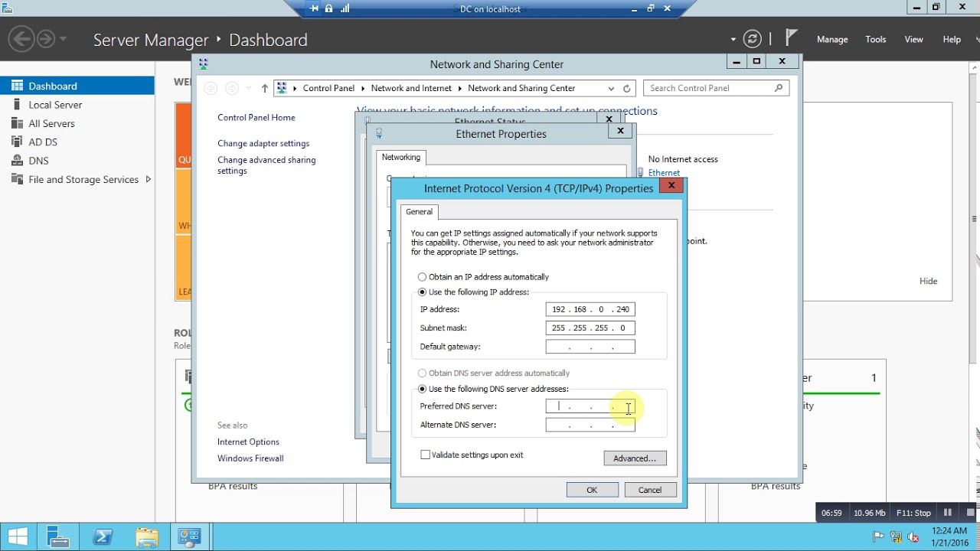
Task: Click the Control Panel address bar icon
Action: pos(282,88)
